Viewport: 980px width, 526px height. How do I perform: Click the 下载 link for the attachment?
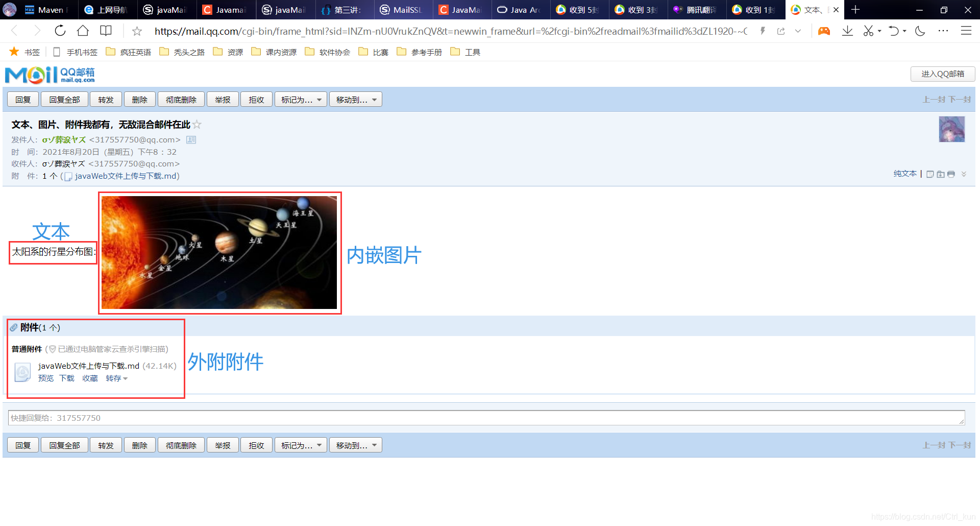coord(67,378)
